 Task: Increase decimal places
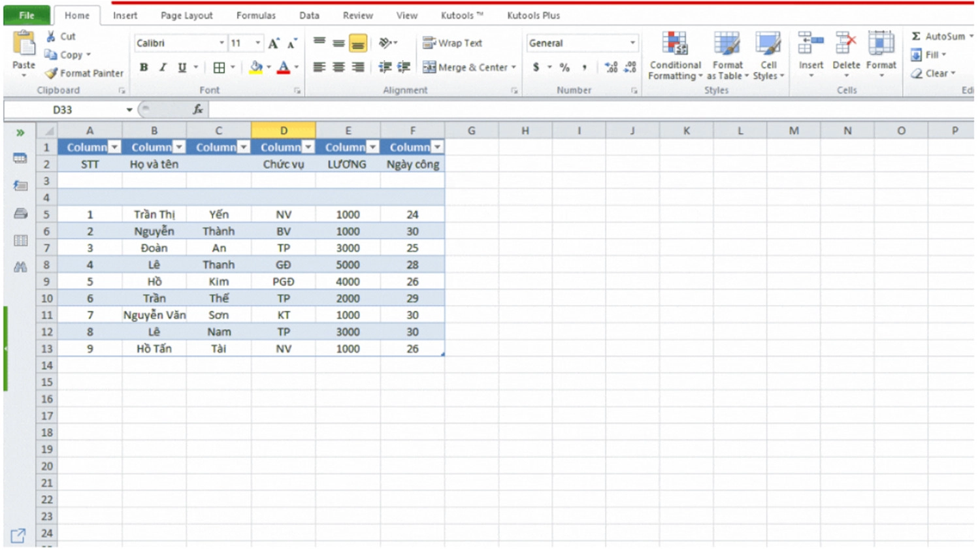tap(612, 67)
